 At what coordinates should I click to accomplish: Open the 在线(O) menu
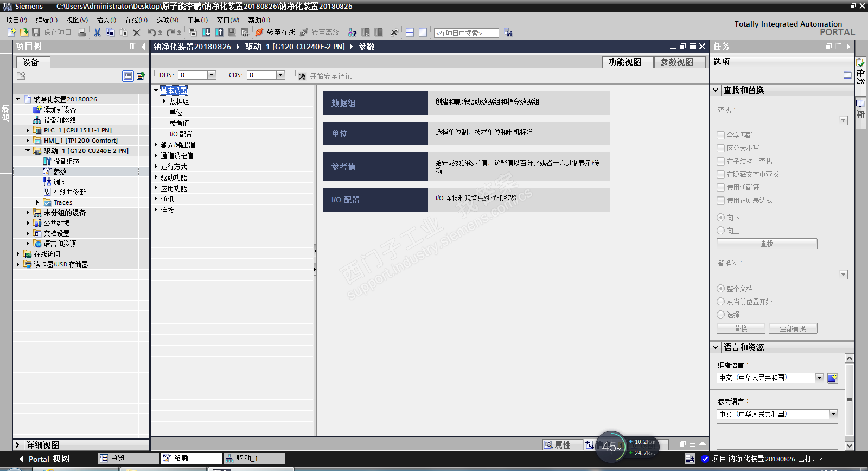[x=136, y=20]
